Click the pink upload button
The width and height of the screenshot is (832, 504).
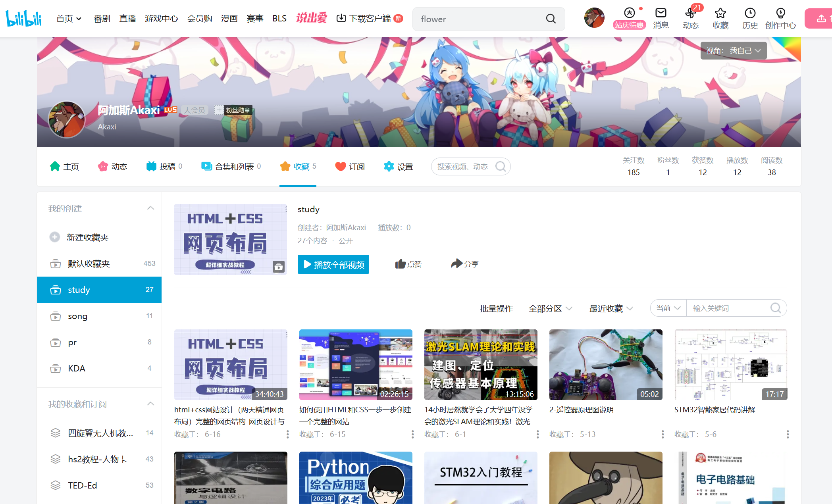point(819,18)
